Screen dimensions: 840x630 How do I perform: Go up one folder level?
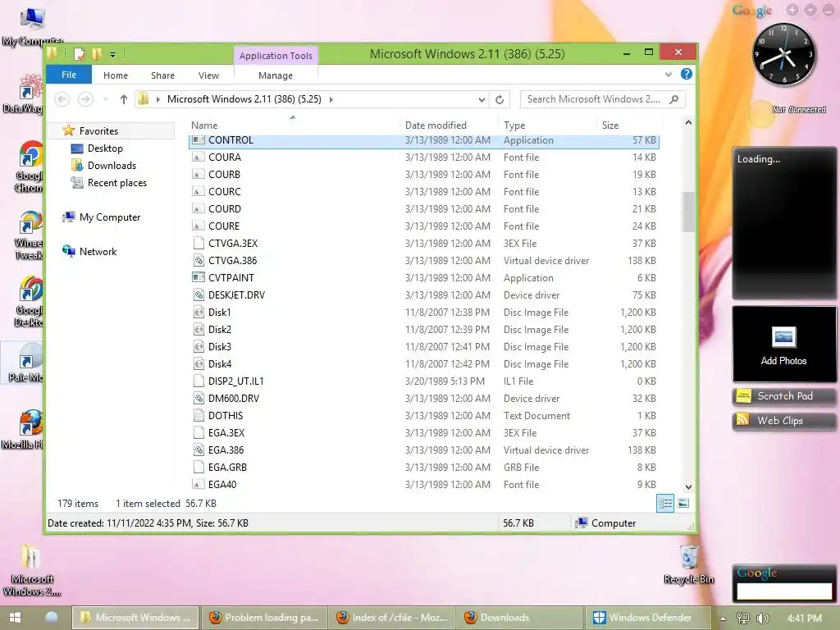tap(124, 99)
